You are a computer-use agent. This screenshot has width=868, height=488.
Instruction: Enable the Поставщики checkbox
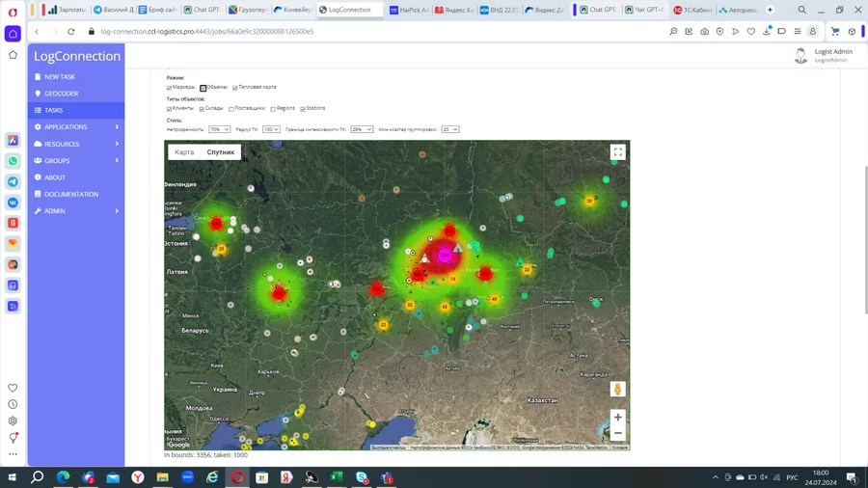[231, 109]
